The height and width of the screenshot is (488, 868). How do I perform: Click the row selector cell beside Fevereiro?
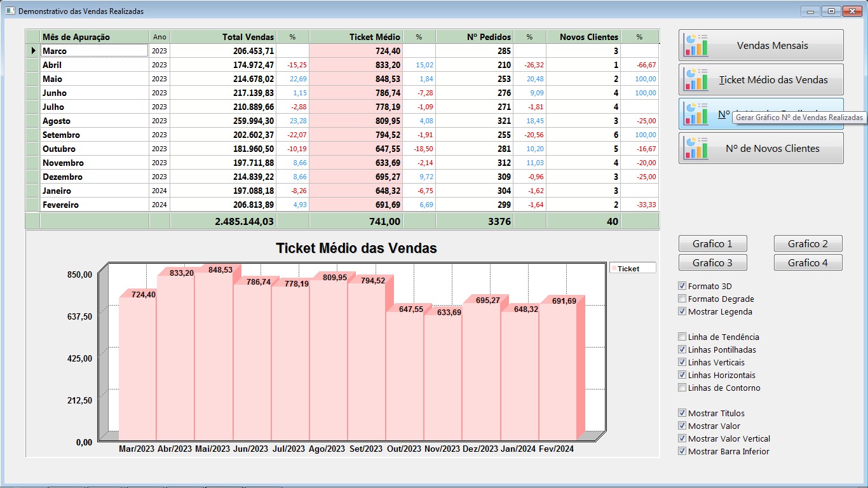tap(32, 205)
